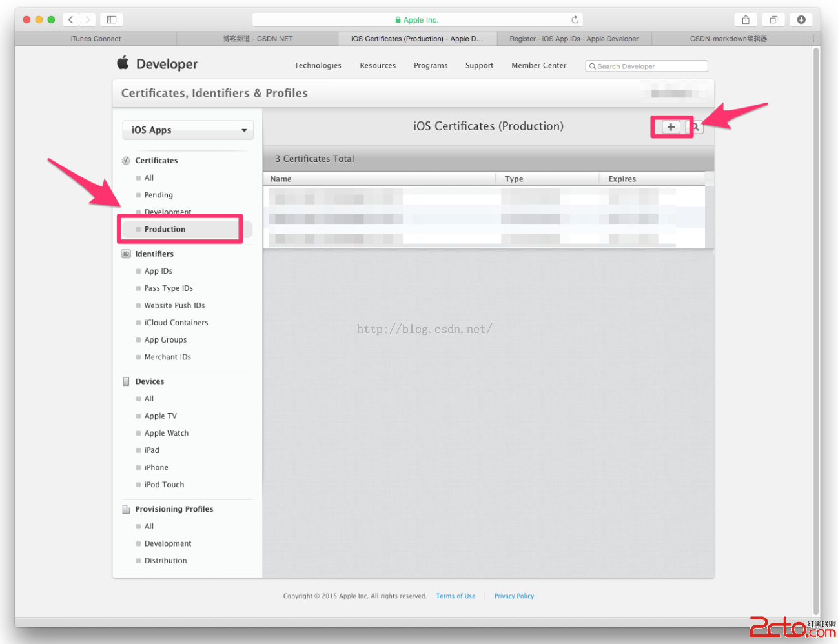The height and width of the screenshot is (644, 838).
Task: Click the Devices section icon
Action: pyautogui.click(x=126, y=381)
